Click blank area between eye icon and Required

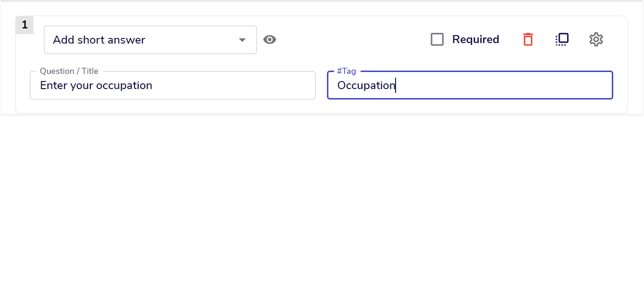(353, 40)
